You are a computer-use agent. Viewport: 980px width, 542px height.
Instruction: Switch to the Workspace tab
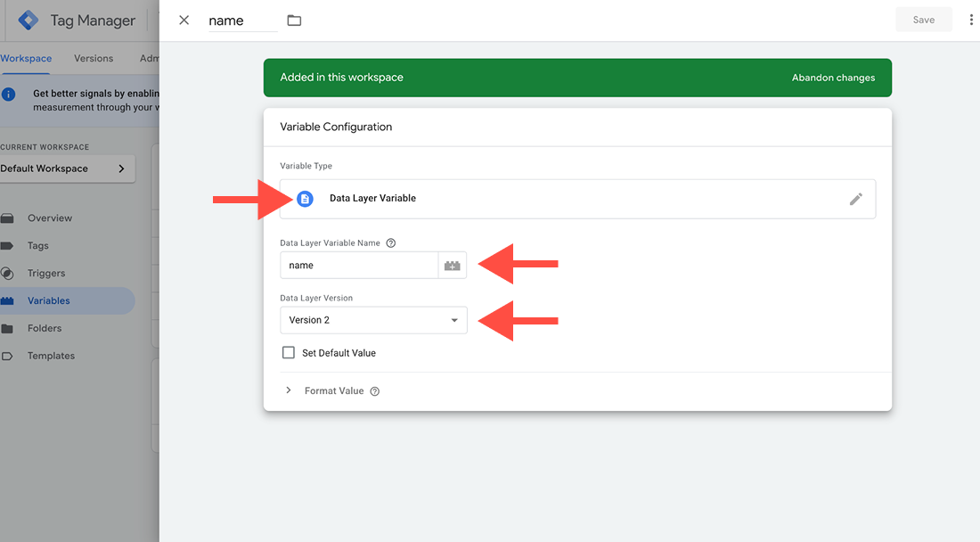[x=26, y=58]
